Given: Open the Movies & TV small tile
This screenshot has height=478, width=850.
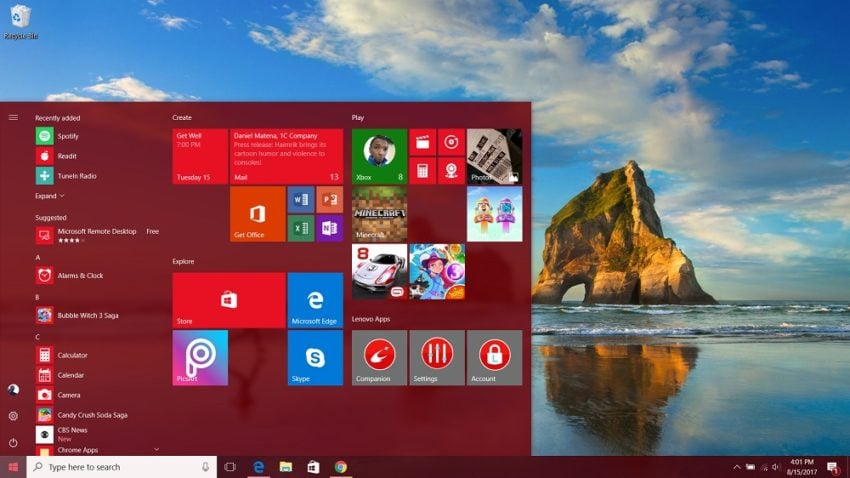Looking at the screenshot, I should [x=422, y=142].
